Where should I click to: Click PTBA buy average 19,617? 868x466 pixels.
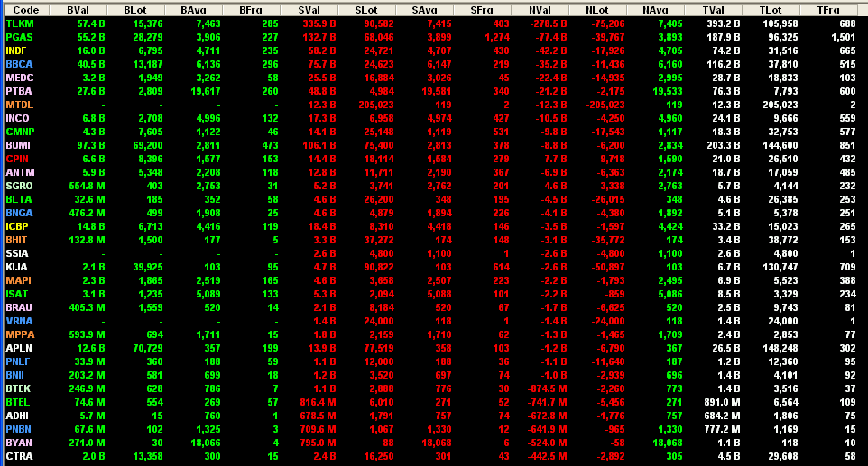pyautogui.click(x=206, y=91)
